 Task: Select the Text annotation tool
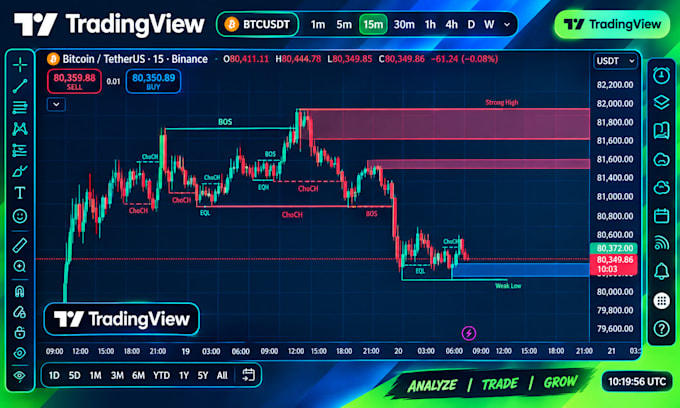point(20,193)
